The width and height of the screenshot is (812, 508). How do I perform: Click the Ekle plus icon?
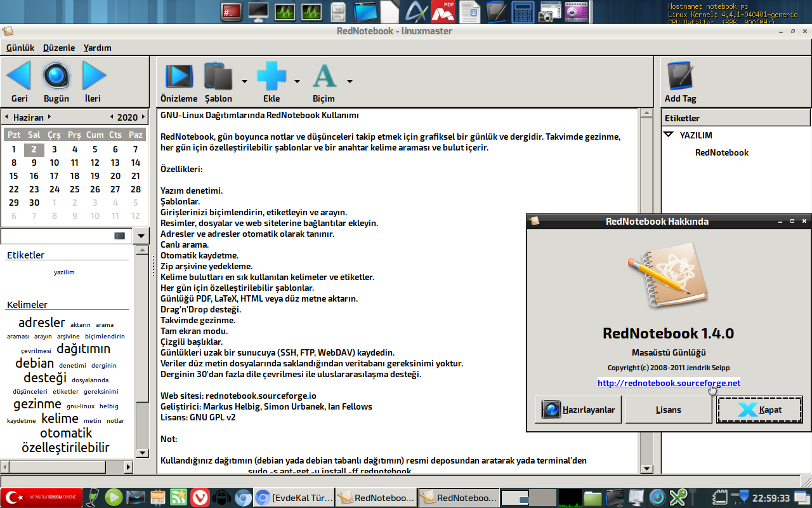pyautogui.click(x=272, y=76)
